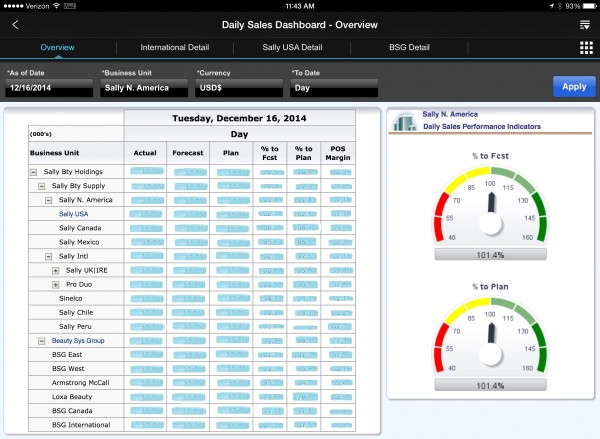The image size is (600, 439).
Task: Collapse the Sally Intl row
Action: click(49, 256)
